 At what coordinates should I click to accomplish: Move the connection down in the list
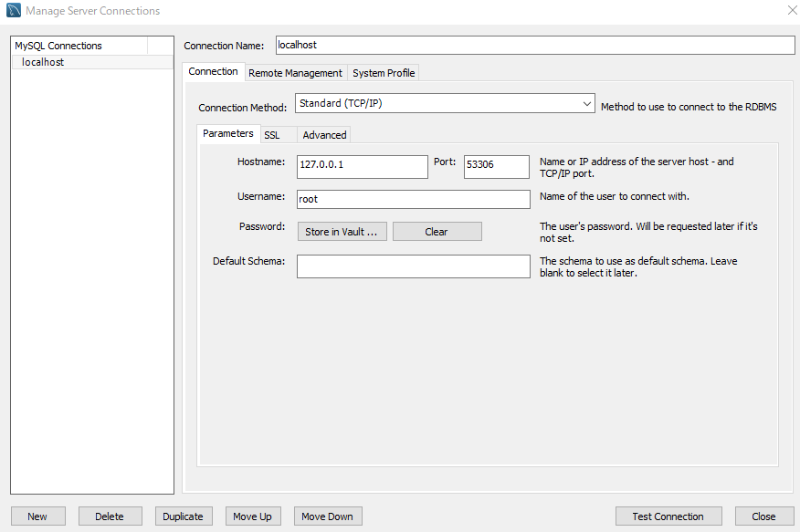click(x=327, y=516)
